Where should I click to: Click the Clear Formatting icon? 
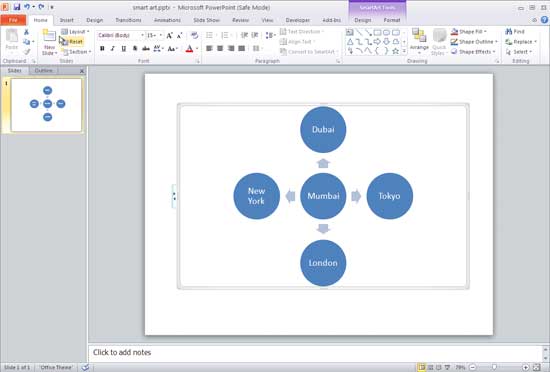194,35
